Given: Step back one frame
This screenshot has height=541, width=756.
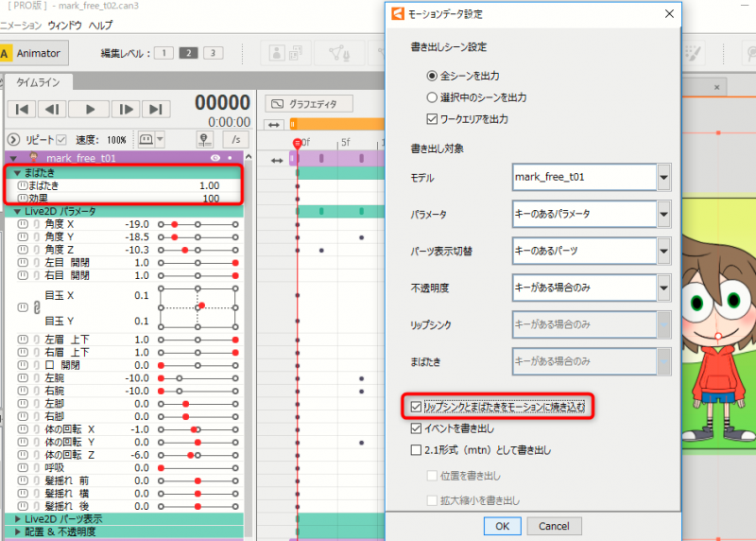Looking at the screenshot, I should 54,110.
